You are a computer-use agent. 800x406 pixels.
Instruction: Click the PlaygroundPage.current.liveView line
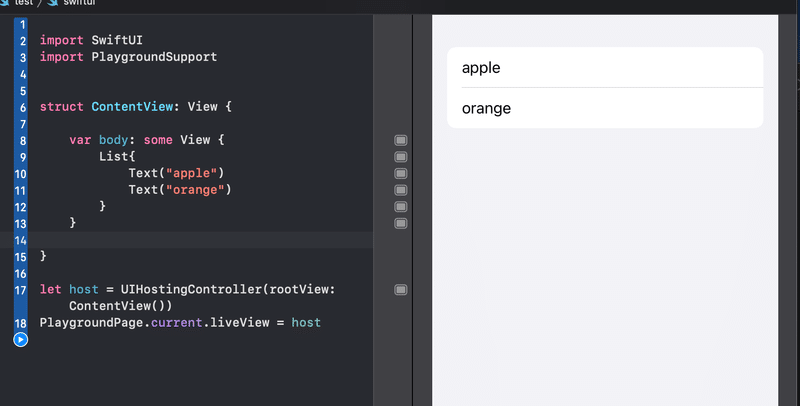180,322
